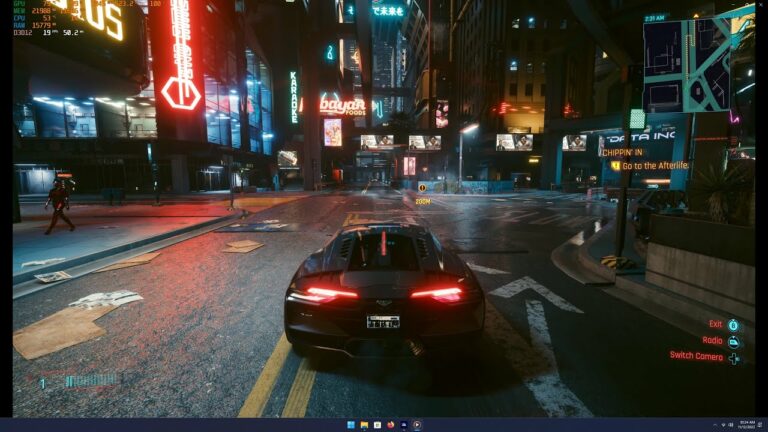Open File Explorer from the taskbar

click(364, 425)
